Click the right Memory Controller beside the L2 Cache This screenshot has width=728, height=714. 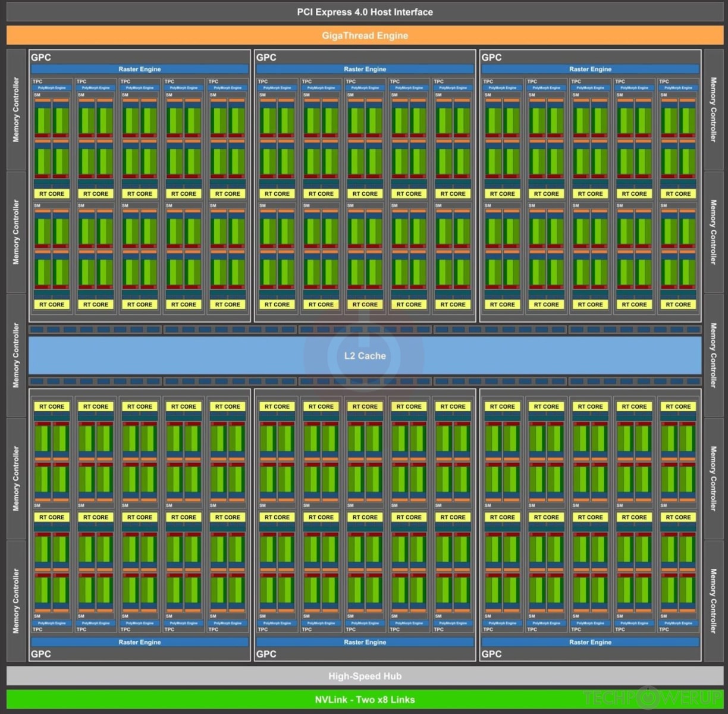tap(713, 355)
